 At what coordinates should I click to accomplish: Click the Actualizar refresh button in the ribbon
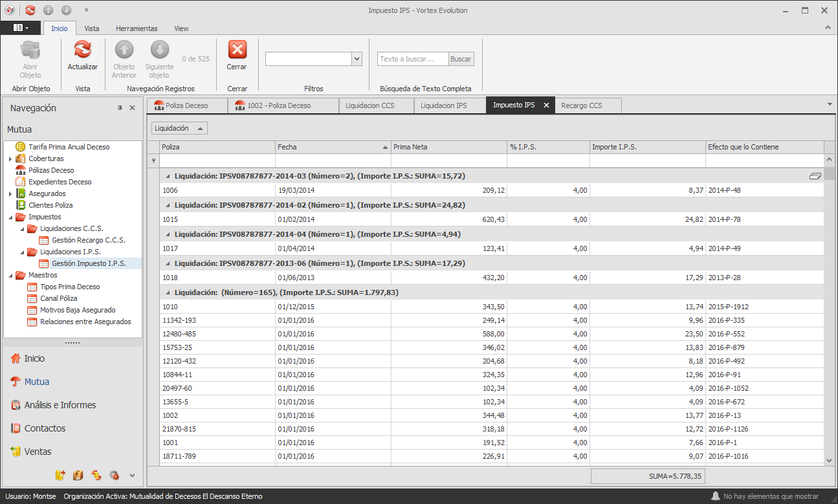[x=83, y=56]
